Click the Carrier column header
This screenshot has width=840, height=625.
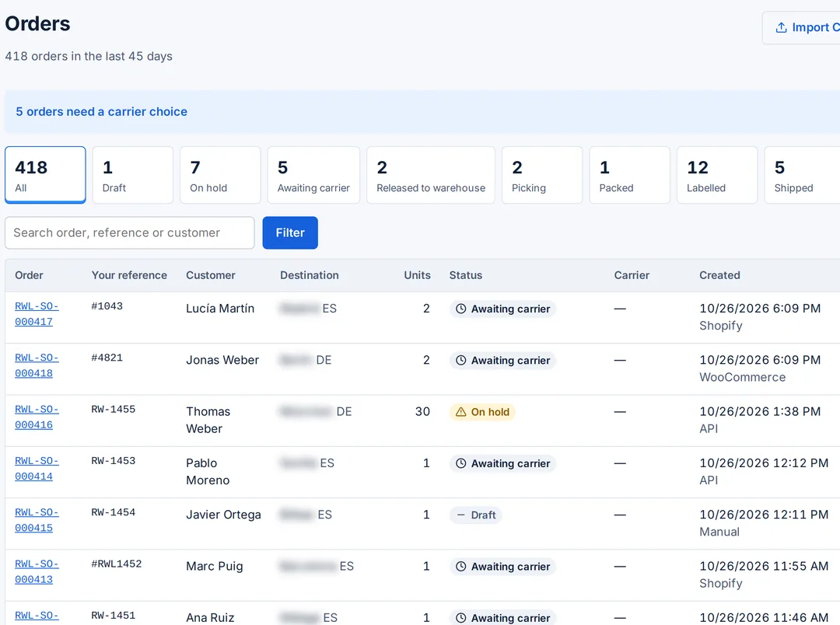point(632,275)
